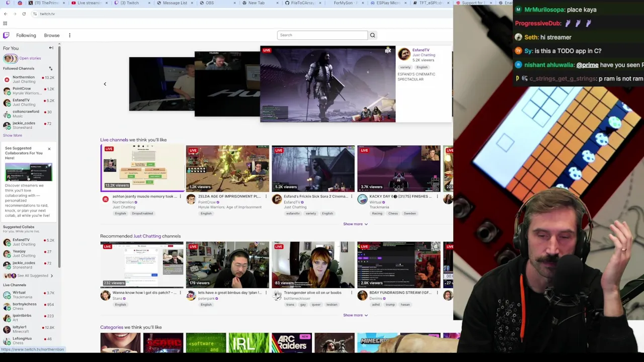The height and width of the screenshot is (362, 644).
Task: Show more live channels you'll like
Action: [x=355, y=224]
